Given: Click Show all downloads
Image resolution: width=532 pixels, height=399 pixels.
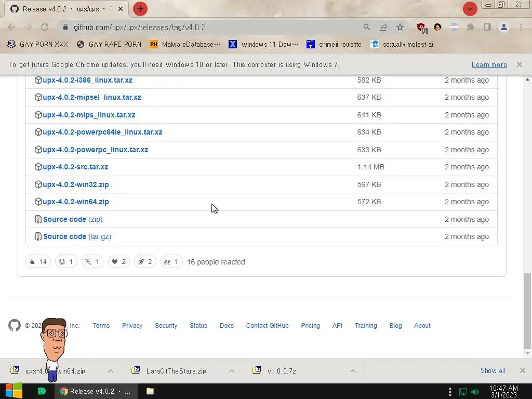Looking at the screenshot, I should (493, 370).
